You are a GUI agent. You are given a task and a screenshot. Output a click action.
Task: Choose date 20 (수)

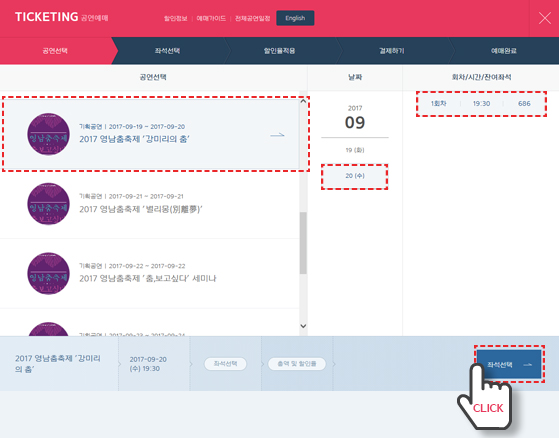coord(355,176)
